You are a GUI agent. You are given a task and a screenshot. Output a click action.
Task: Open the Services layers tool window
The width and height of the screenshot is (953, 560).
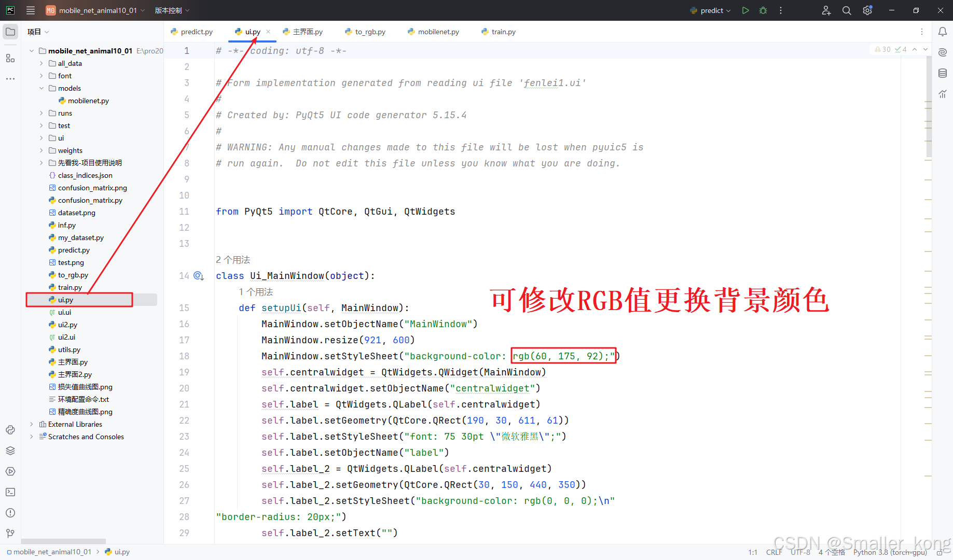[x=10, y=451]
